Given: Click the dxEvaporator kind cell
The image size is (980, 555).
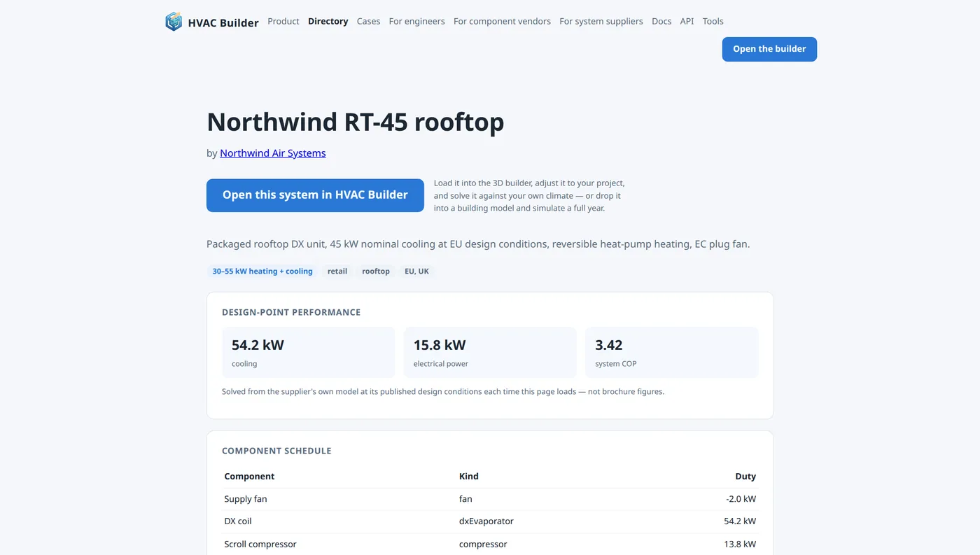Looking at the screenshot, I should click(x=486, y=521).
